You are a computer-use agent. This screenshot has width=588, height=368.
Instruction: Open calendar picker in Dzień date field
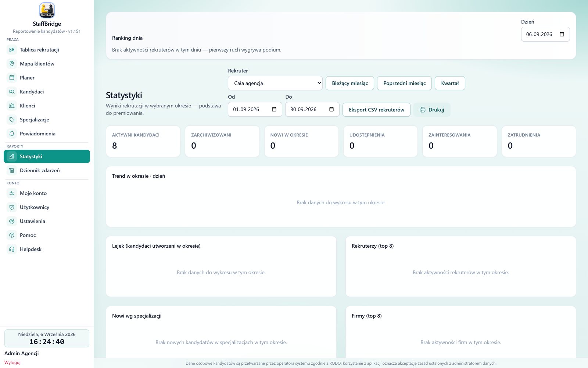(x=562, y=34)
